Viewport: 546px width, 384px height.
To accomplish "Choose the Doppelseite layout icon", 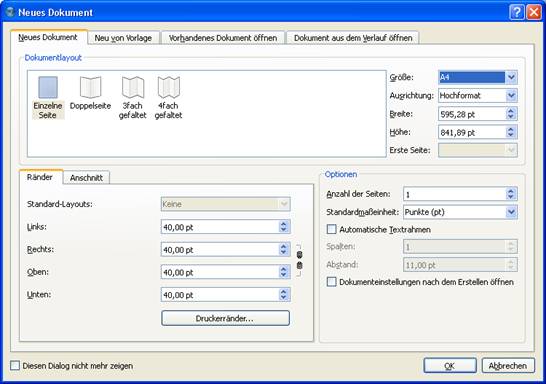I will pos(91,87).
